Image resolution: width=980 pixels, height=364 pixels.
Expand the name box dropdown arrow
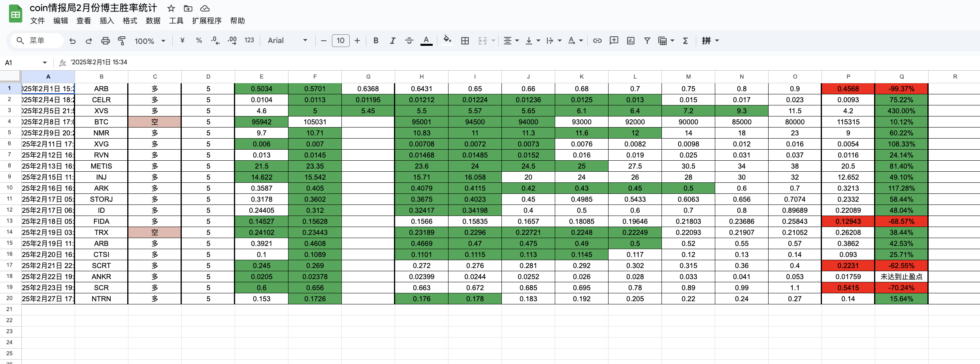[x=45, y=63]
